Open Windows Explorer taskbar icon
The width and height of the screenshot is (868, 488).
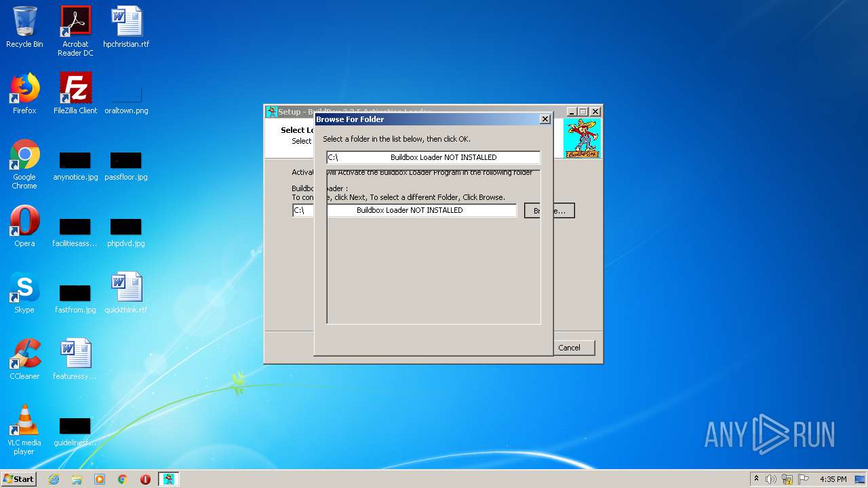click(x=77, y=479)
